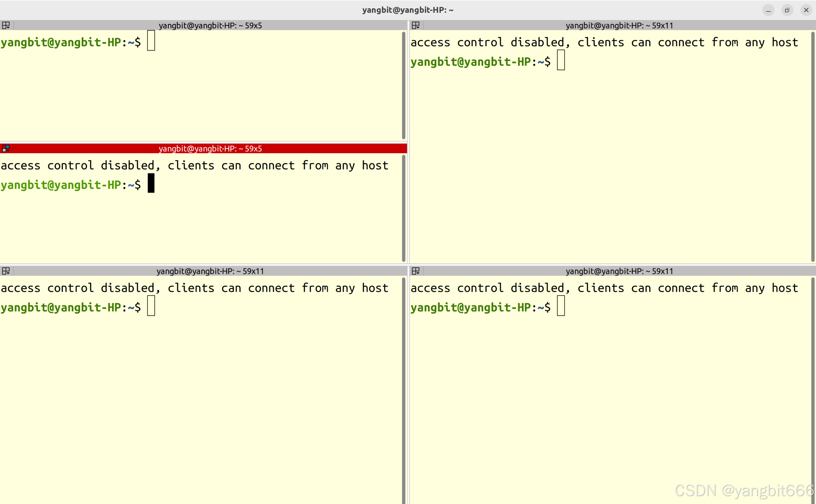Click group icon of top-left grey 59x5 pane

[6, 25]
